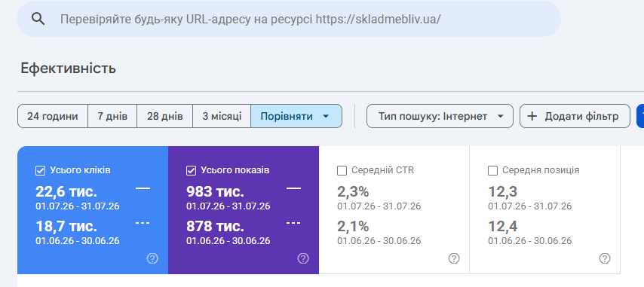Click plus icon in Додати фільтр

(x=532, y=117)
